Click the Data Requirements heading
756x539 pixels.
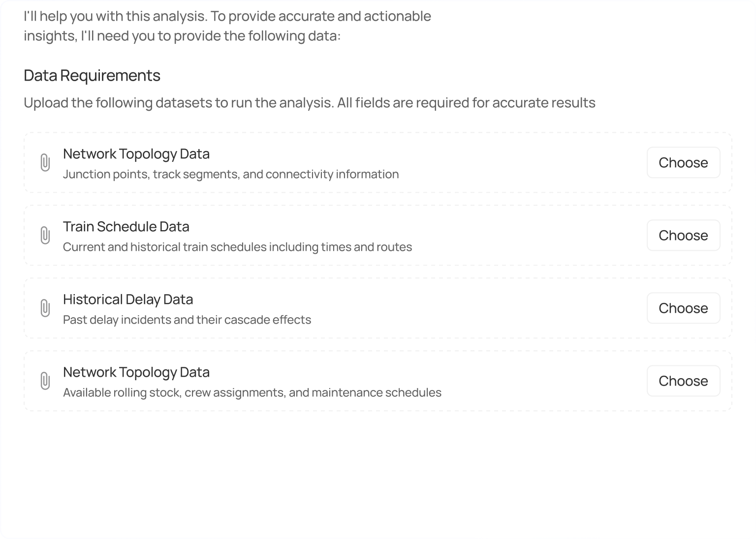point(92,75)
